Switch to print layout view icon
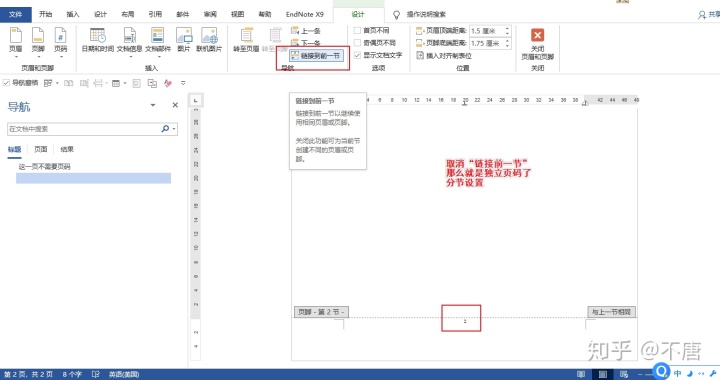The image size is (720, 380). point(602,374)
